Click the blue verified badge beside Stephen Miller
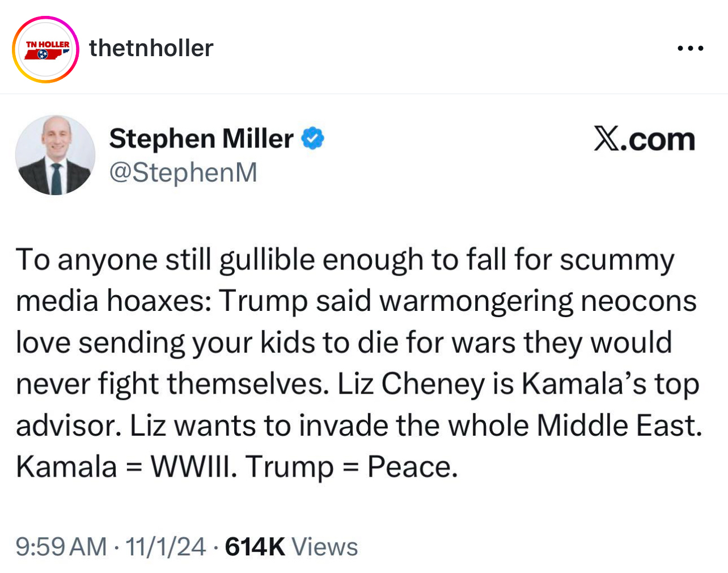Screen dimensions: 728x573 tap(312, 138)
